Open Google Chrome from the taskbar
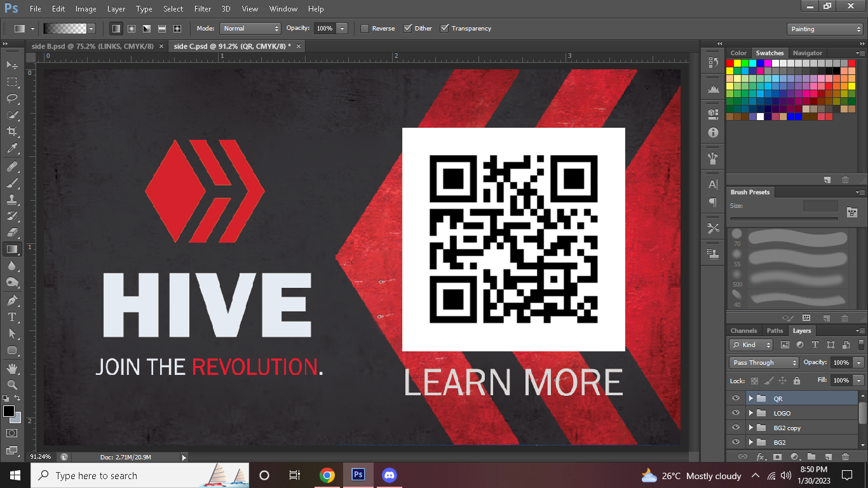868x488 pixels. click(x=327, y=475)
